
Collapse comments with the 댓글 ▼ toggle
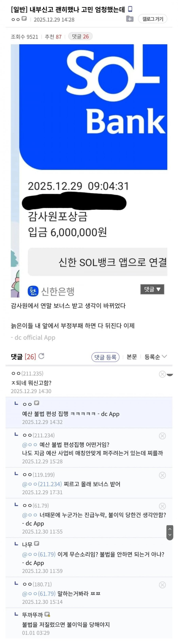click(x=152, y=289)
